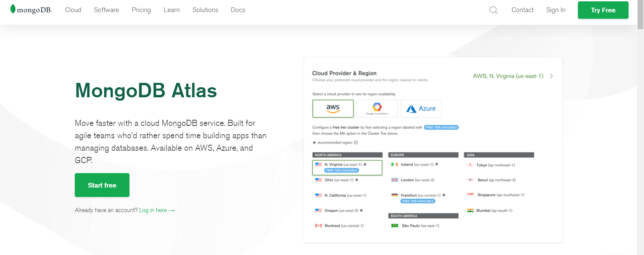Click FREE TIER AVAILABLE badge under N. Virginia
644x255 pixels.
[x=341, y=170]
